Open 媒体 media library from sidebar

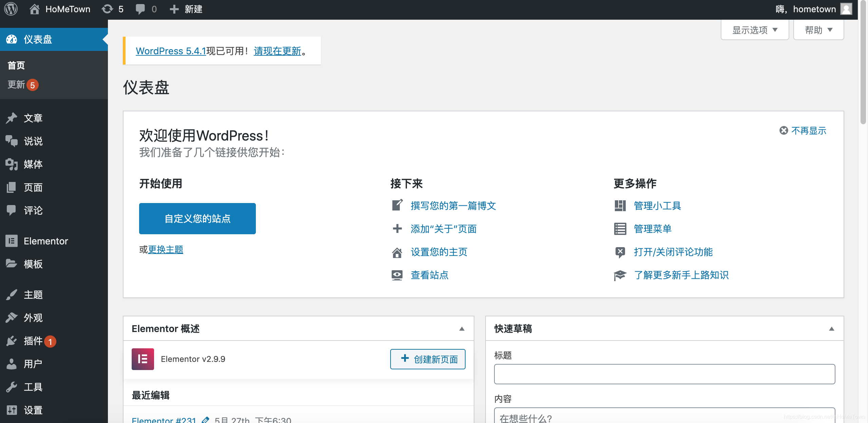pos(33,164)
